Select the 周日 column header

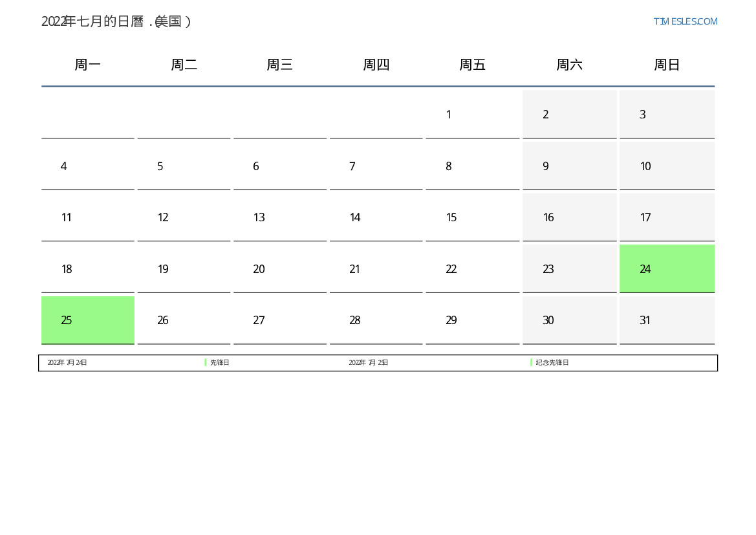point(667,65)
